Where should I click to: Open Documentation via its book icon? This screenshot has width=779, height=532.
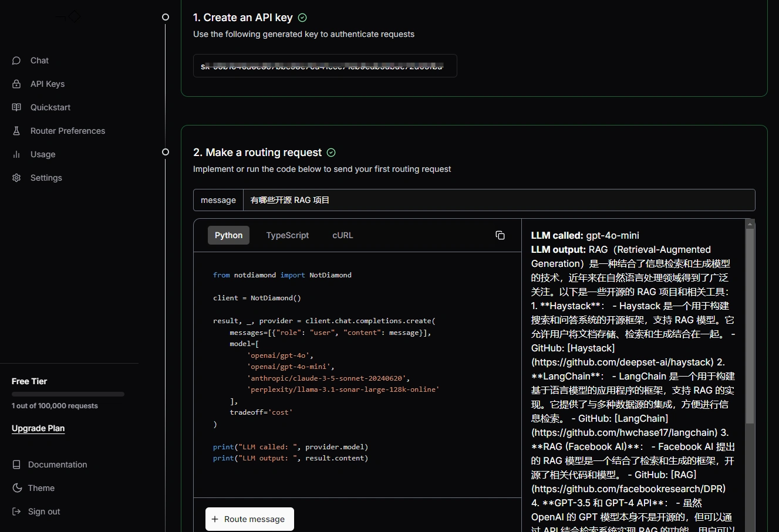pyautogui.click(x=16, y=465)
